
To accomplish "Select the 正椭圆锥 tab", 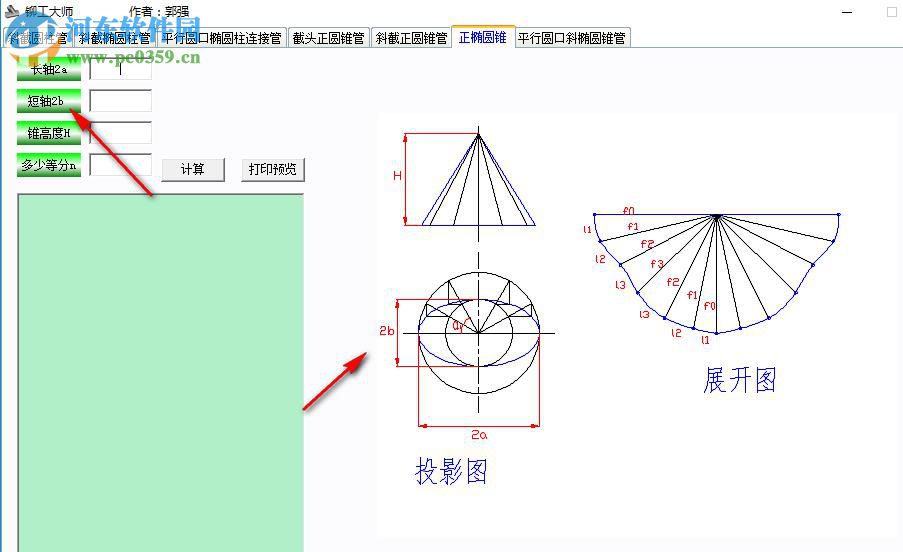I will [483, 37].
